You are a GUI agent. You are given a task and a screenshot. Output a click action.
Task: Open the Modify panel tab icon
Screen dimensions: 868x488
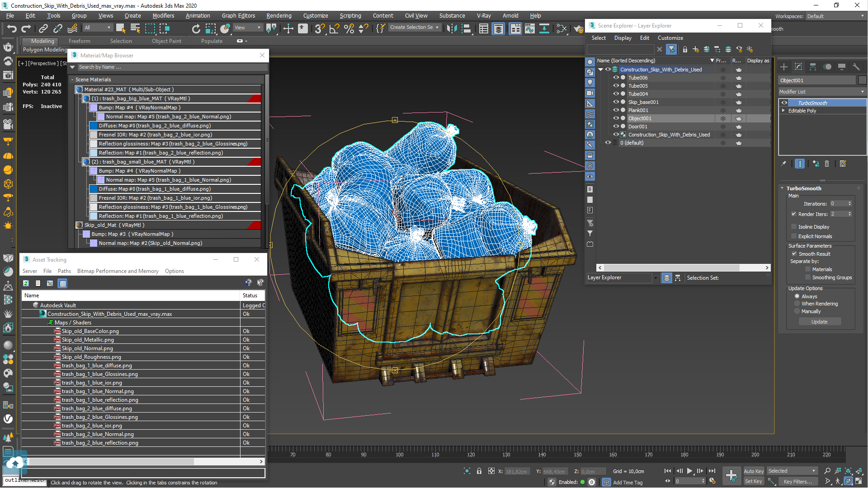tap(798, 67)
